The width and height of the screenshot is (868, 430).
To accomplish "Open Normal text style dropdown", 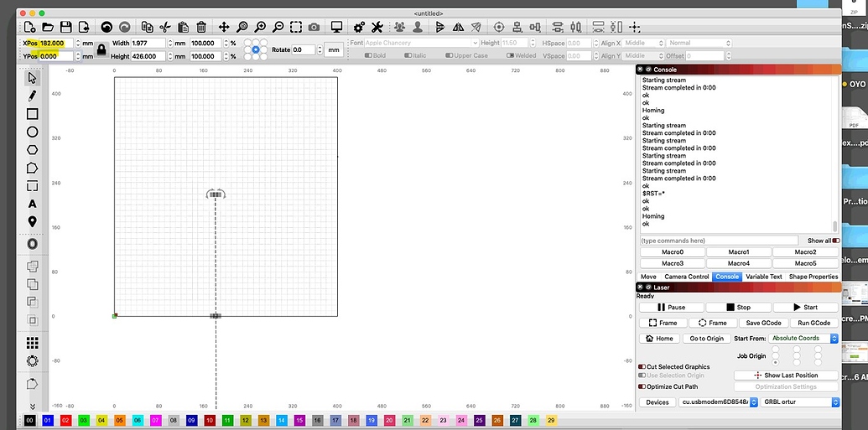I will pyautogui.click(x=699, y=43).
